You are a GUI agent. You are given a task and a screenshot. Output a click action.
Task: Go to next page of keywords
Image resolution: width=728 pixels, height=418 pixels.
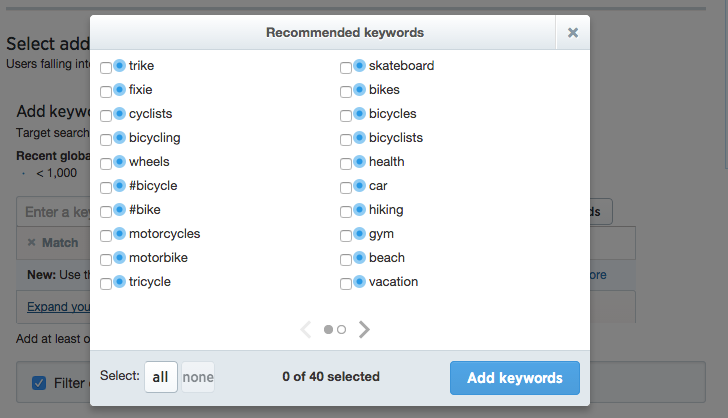point(364,329)
